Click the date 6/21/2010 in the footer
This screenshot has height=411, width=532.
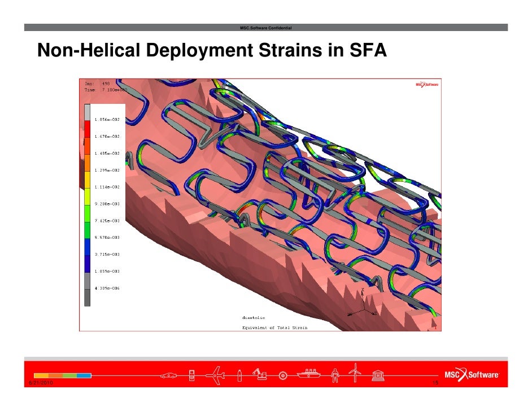click(41, 383)
